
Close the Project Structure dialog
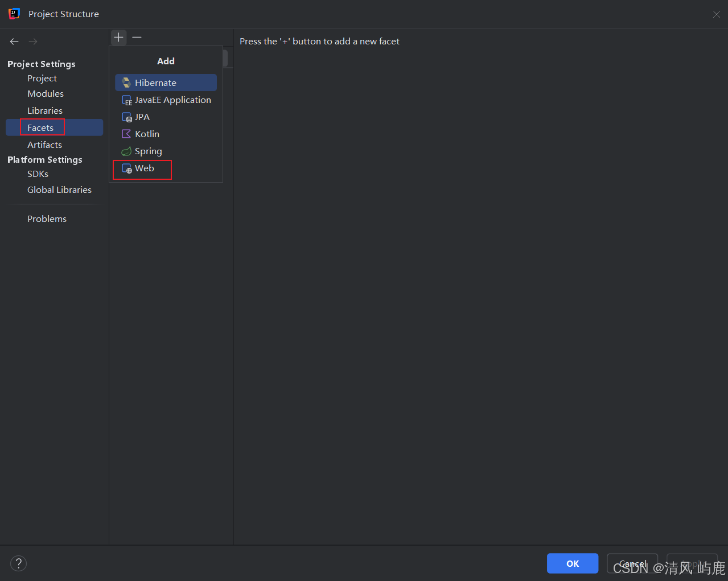[716, 14]
